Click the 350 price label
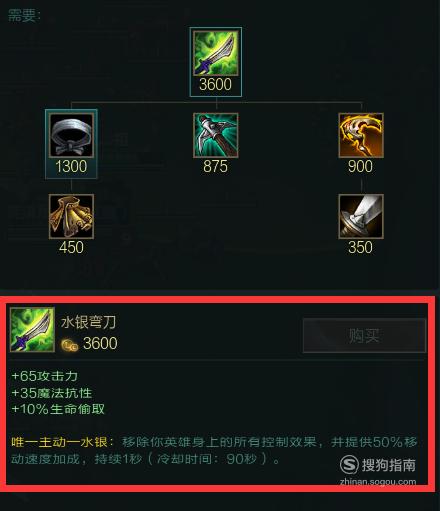440x511 pixels. (x=360, y=247)
